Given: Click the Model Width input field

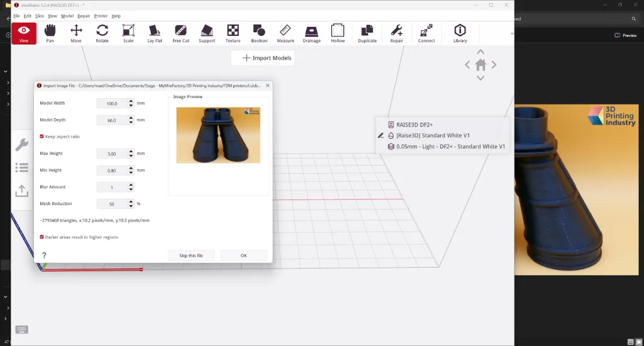Looking at the screenshot, I should click(x=112, y=104).
